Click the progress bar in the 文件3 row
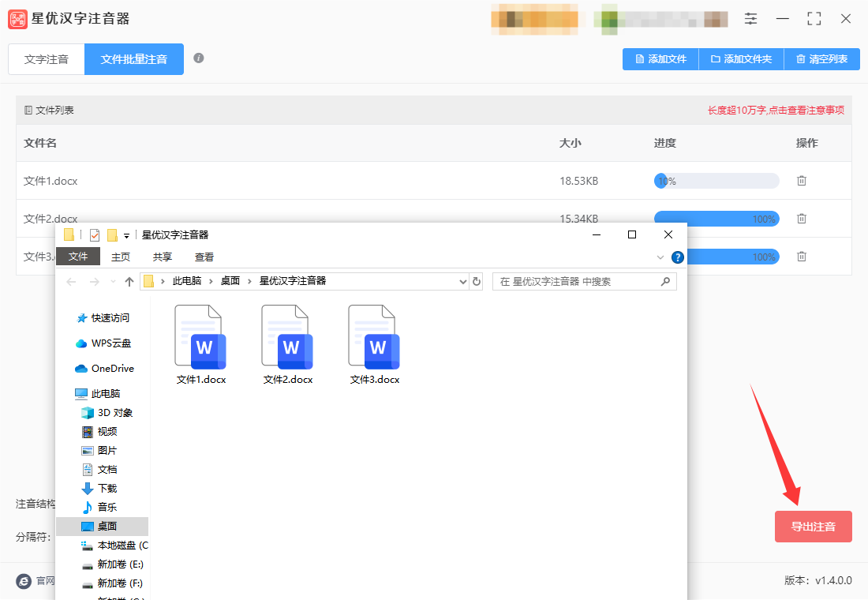 point(733,257)
